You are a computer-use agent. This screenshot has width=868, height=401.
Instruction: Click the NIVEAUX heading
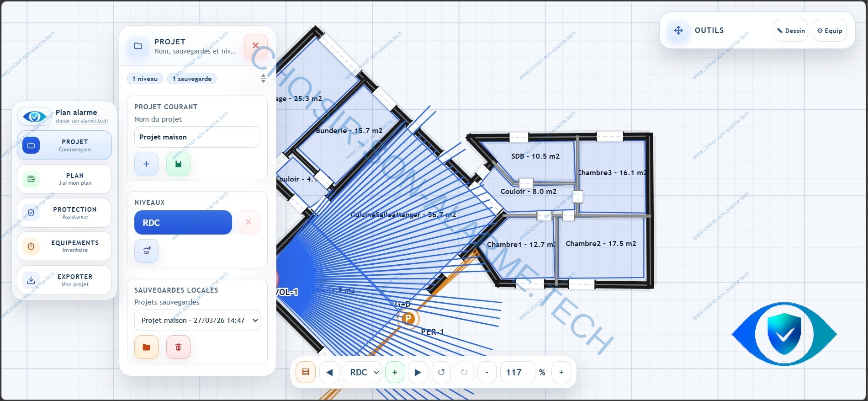tap(149, 203)
